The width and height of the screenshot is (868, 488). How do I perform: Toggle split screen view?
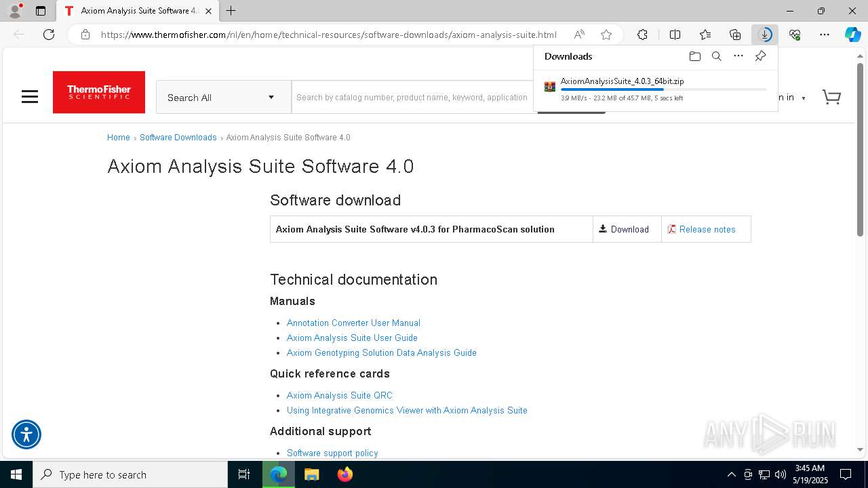coord(675,35)
